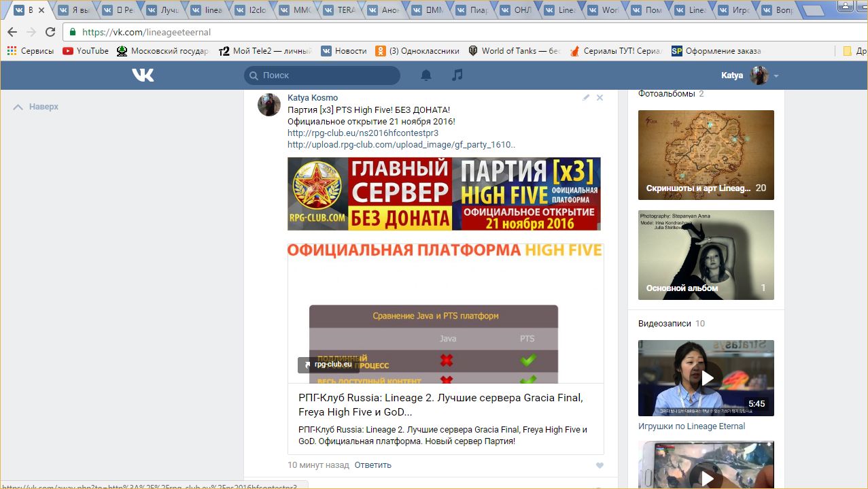Open the РПГ-Клуб Russia link preview title
This screenshot has height=489, width=868.
point(440,405)
